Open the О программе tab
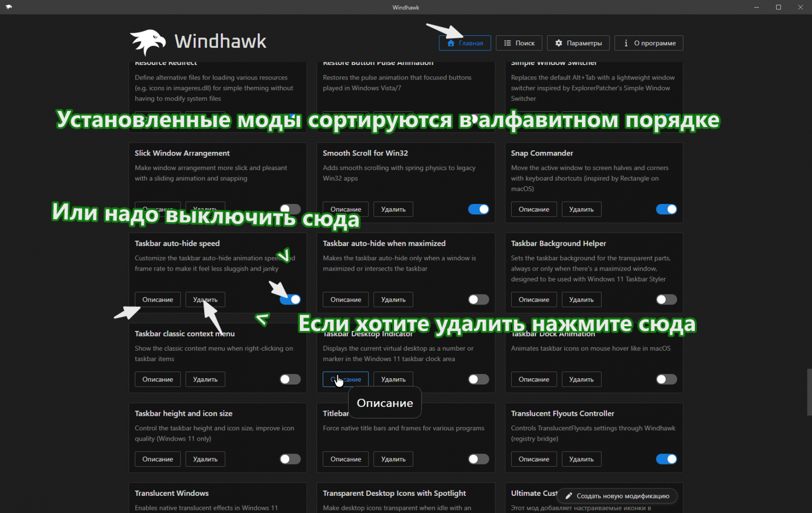812x513 pixels. pos(649,43)
